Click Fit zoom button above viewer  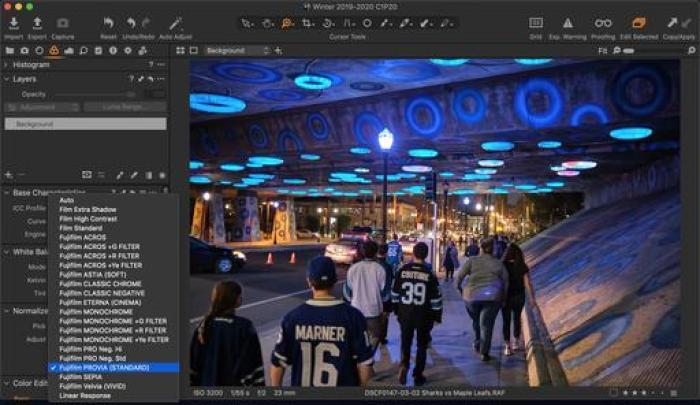tap(603, 51)
